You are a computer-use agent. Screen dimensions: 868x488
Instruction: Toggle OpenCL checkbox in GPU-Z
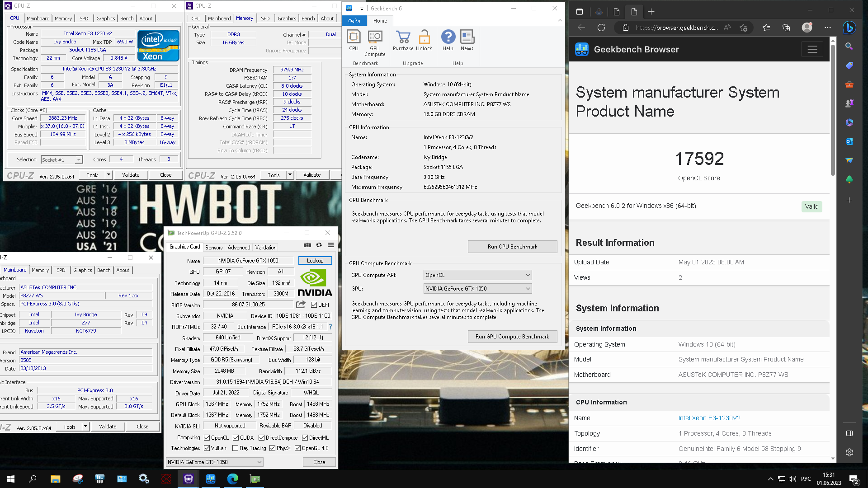coord(207,438)
